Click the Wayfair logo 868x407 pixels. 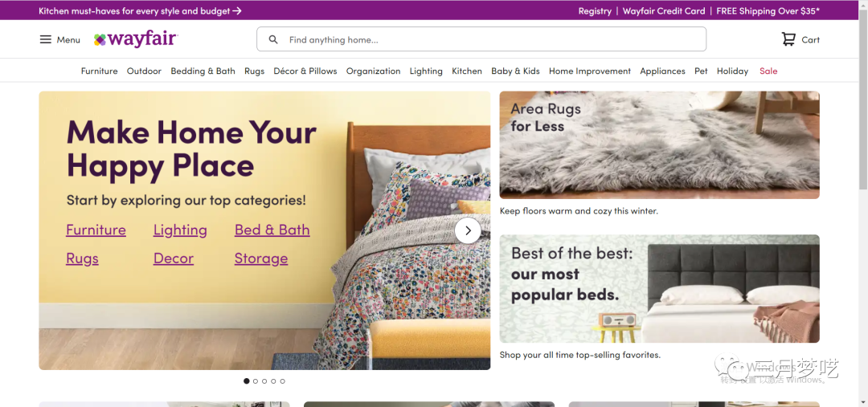(x=136, y=39)
